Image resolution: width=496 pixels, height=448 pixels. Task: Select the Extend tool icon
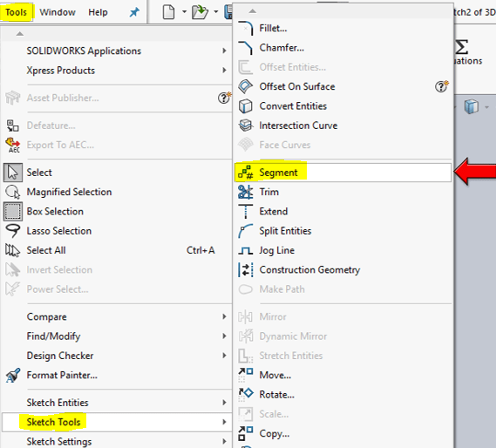click(246, 211)
